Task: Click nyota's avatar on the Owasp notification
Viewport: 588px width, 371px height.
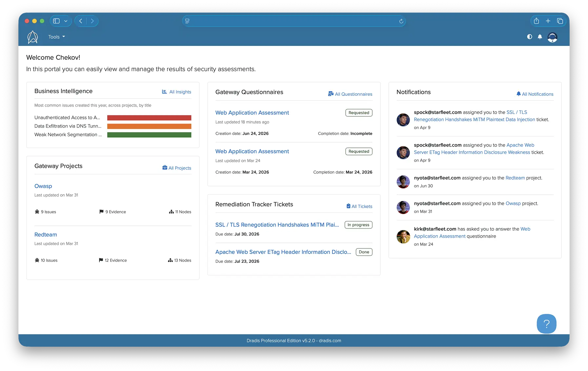Action: coord(403,207)
